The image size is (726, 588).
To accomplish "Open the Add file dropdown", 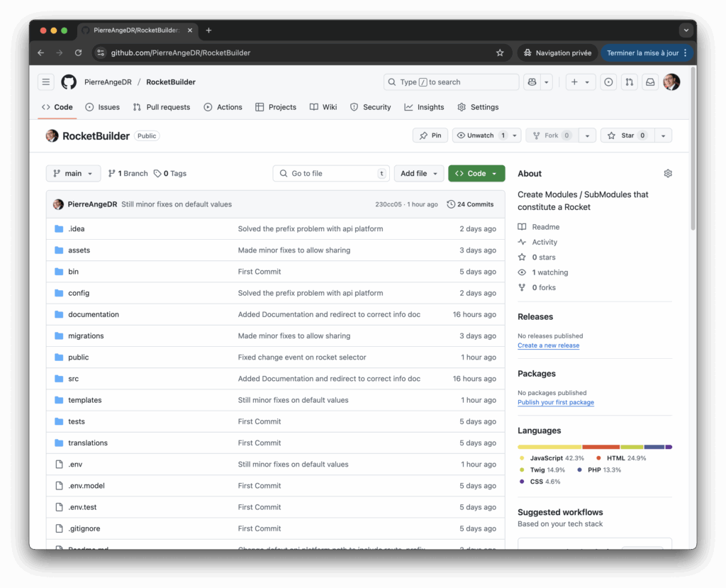I will coord(418,173).
